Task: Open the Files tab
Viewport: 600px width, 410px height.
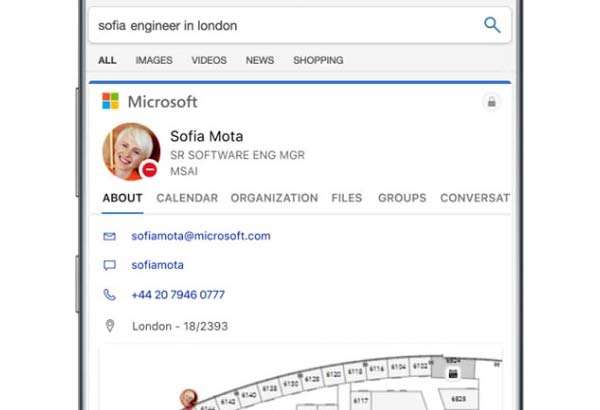Action: pos(347,198)
